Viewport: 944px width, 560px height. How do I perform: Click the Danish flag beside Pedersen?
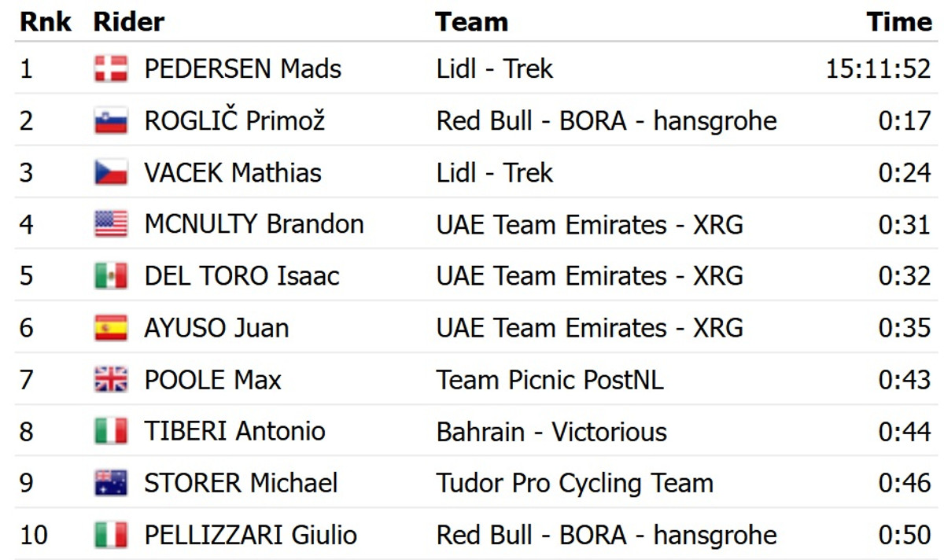pyautogui.click(x=111, y=69)
